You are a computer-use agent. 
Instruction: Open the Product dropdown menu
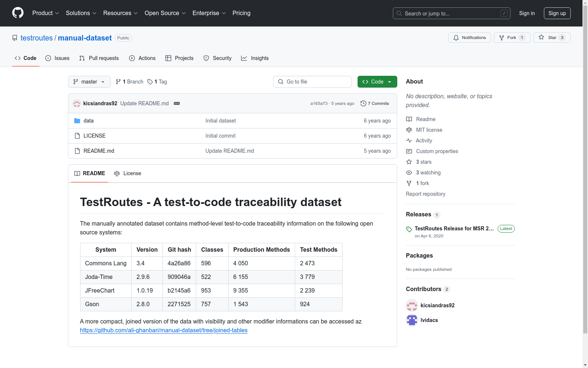click(x=46, y=13)
